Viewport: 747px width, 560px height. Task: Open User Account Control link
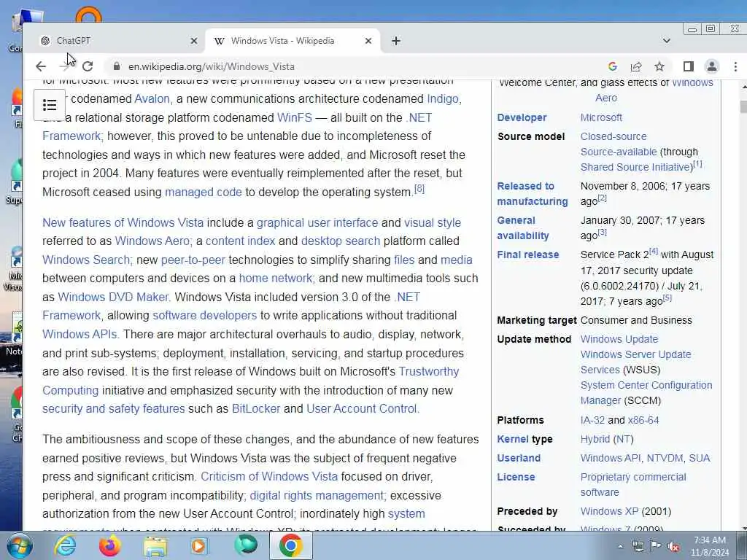click(362, 409)
